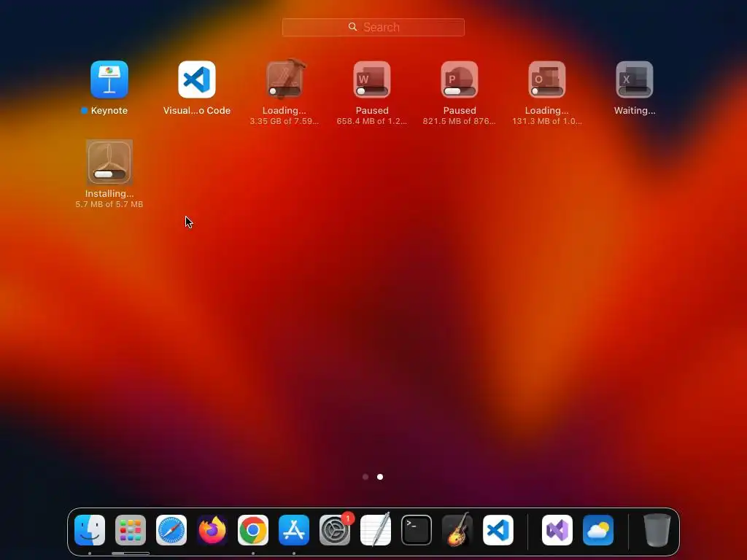This screenshot has width=747, height=560.
Task: Click the "131.3 MB of 1.0..." text
Action: pyautogui.click(x=547, y=121)
